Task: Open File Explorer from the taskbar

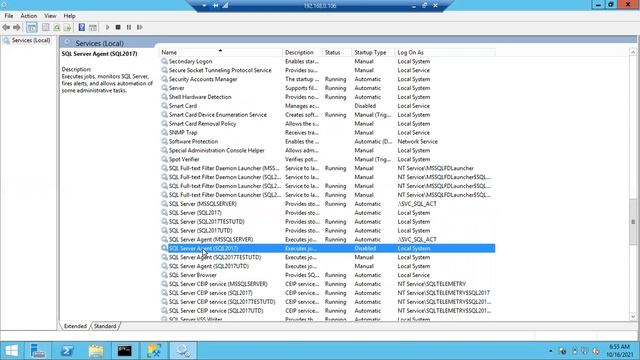Action: click(96, 351)
